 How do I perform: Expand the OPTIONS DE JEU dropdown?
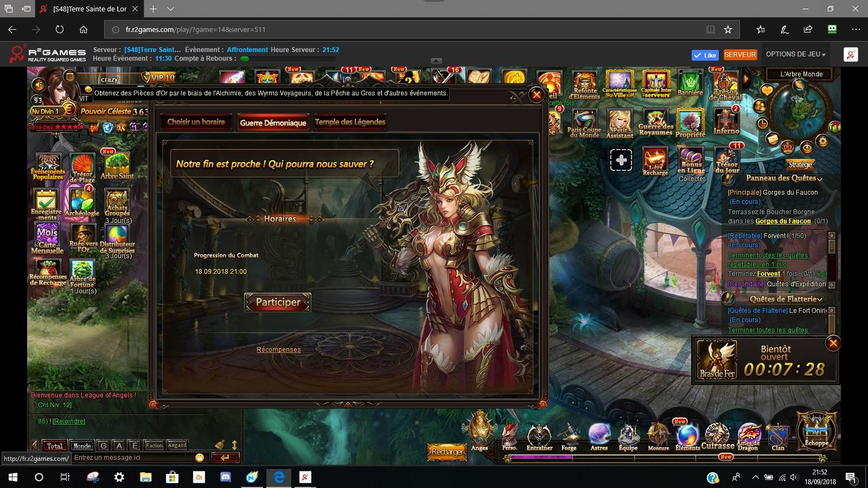pyautogui.click(x=795, y=55)
